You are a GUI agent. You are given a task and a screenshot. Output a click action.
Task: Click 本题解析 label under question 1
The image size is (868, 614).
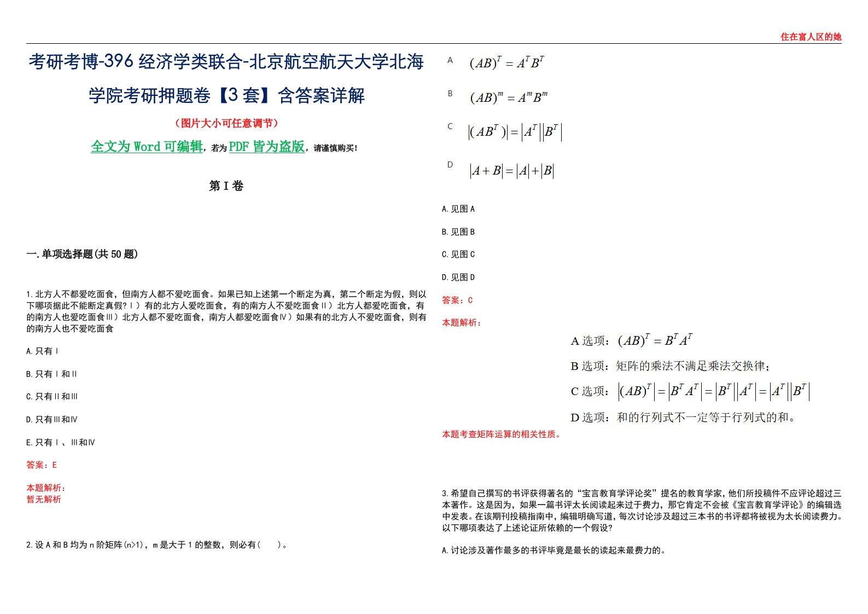click(46, 488)
